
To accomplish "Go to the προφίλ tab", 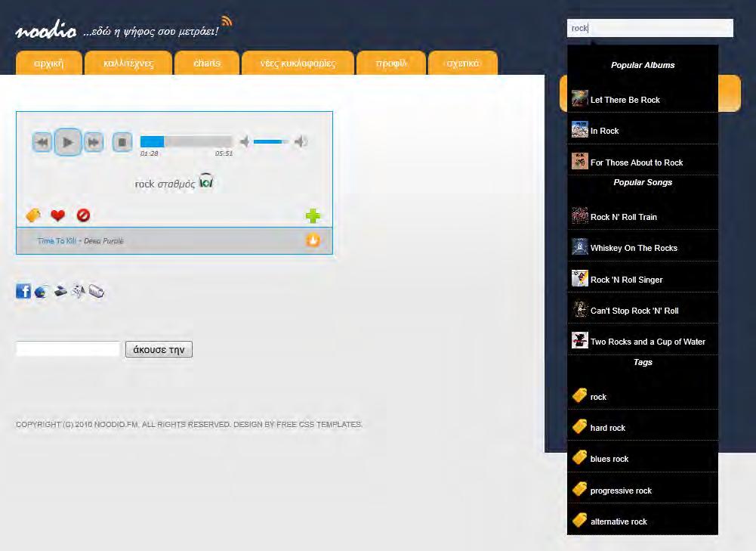I will pos(391,63).
